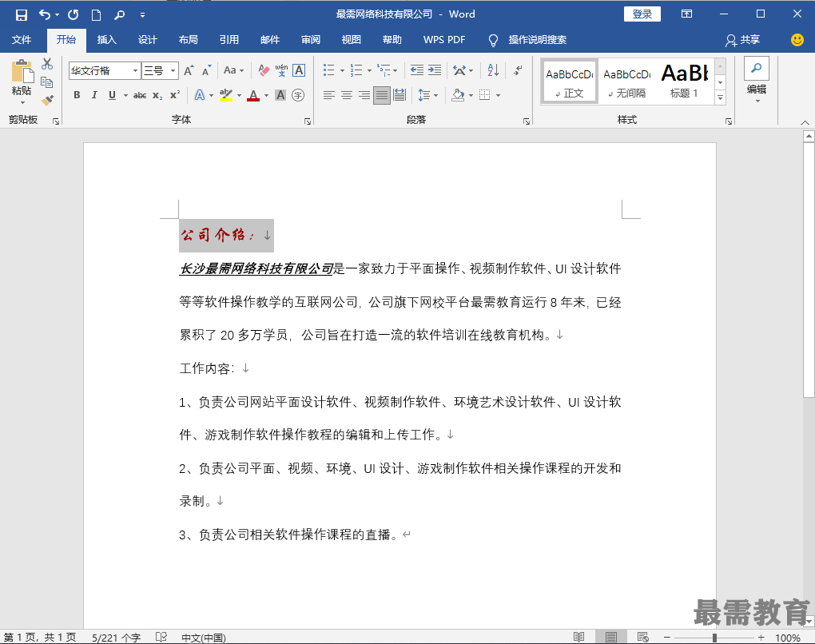Clear all formatting with the eraser icon
The width and height of the screenshot is (815, 644).
264,70
